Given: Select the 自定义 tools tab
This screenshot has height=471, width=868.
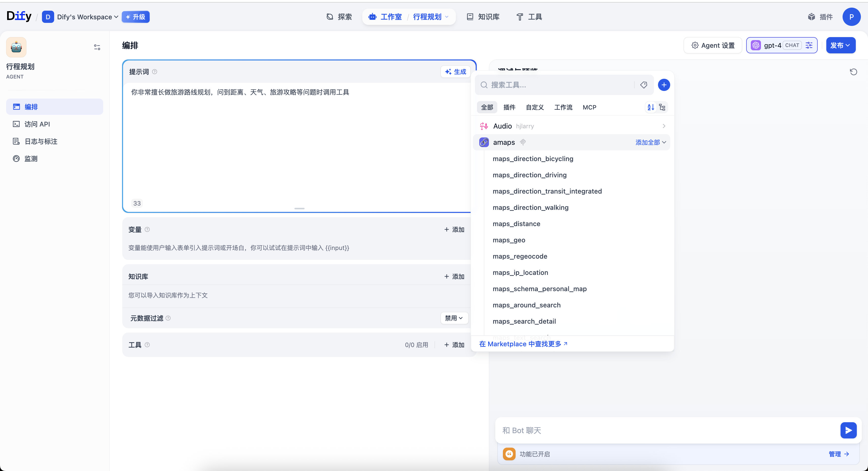Looking at the screenshot, I should (535, 107).
